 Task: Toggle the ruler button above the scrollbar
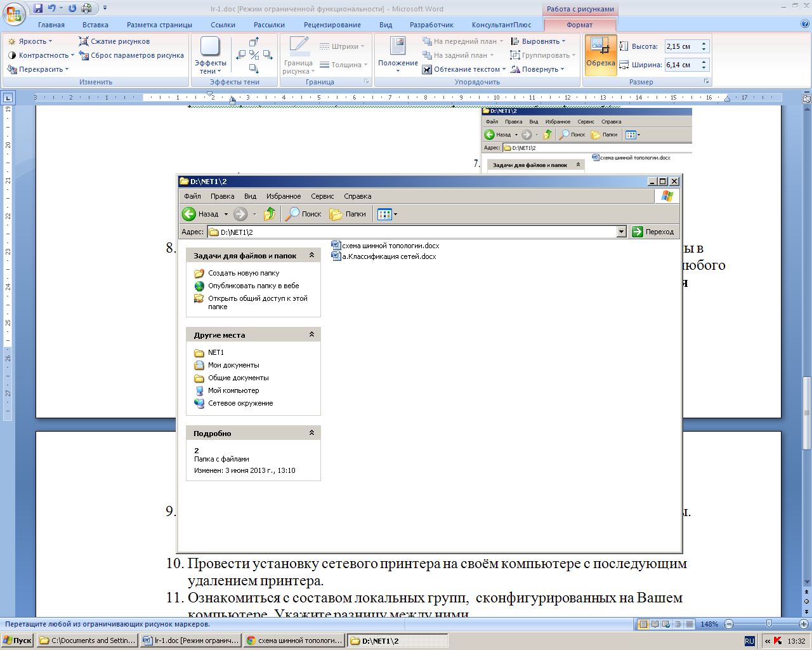point(807,100)
